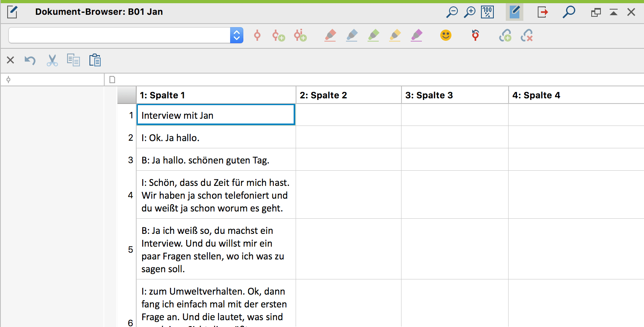The width and height of the screenshot is (644, 327).
Task: Click the undo coding icon
Action: (x=475, y=35)
